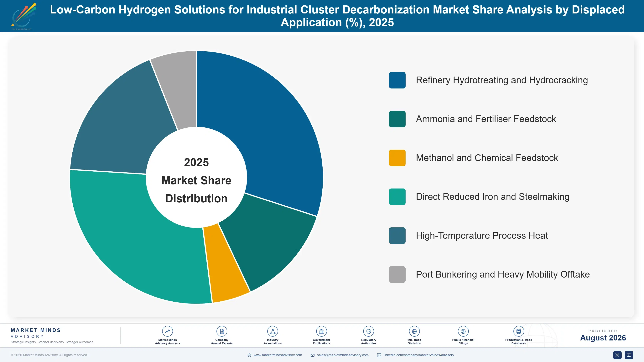The height and width of the screenshot is (362, 644).
Task: Click the Industry Associations icon
Action: [273, 331]
